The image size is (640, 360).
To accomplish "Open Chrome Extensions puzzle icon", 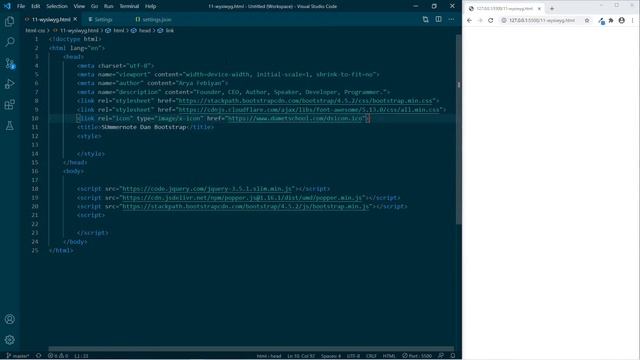I will click(611, 20).
